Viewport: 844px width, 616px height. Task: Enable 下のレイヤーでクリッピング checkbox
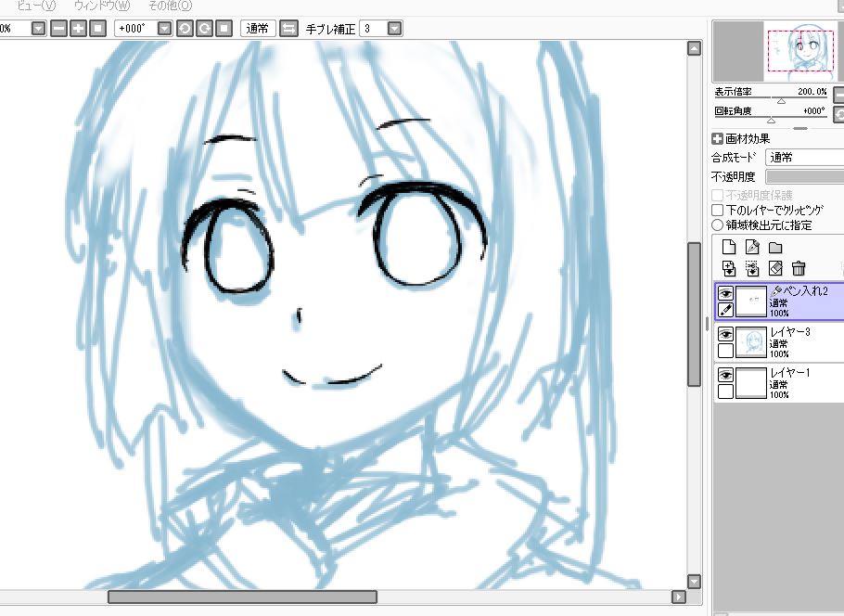[x=717, y=210]
